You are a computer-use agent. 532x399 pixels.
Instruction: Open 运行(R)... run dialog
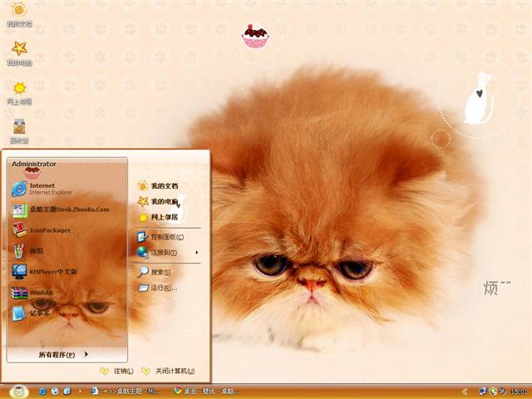tap(157, 288)
